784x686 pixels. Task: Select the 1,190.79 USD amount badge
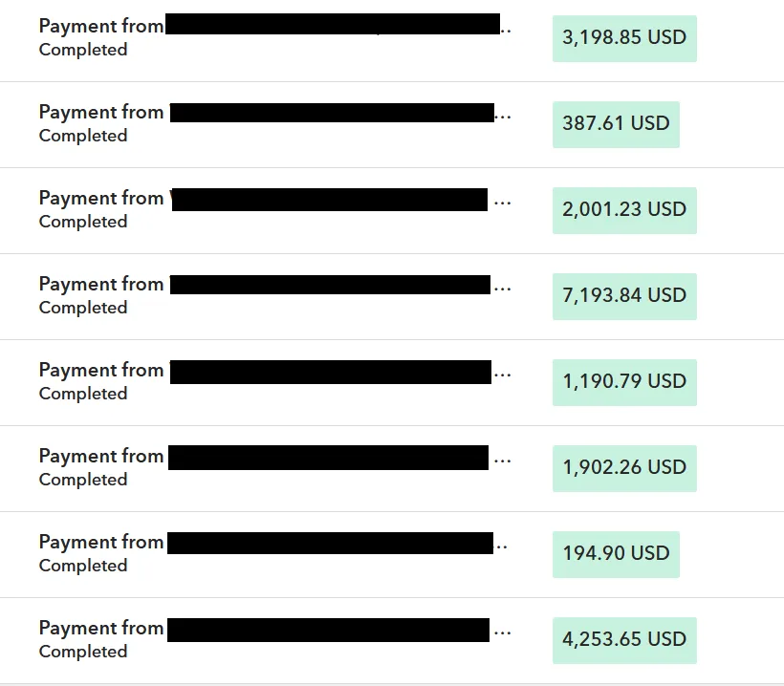pyautogui.click(x=624, y=382)
